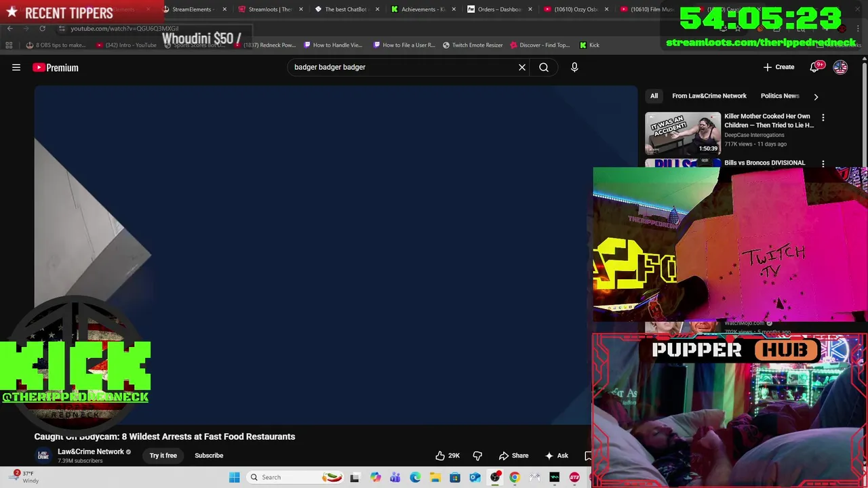Screen dimensions: 868x488
Task: Open Microsoft Teams taskbar icon
Action: click(395, 477)
